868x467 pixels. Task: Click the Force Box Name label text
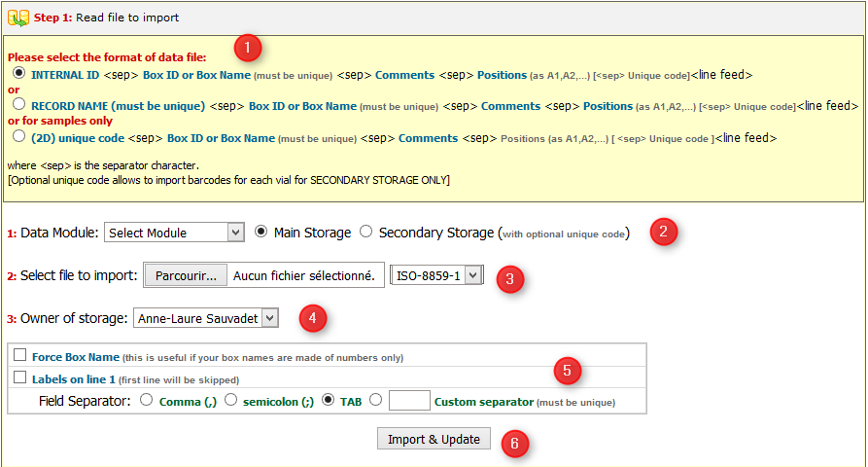[x=75, y=357]
